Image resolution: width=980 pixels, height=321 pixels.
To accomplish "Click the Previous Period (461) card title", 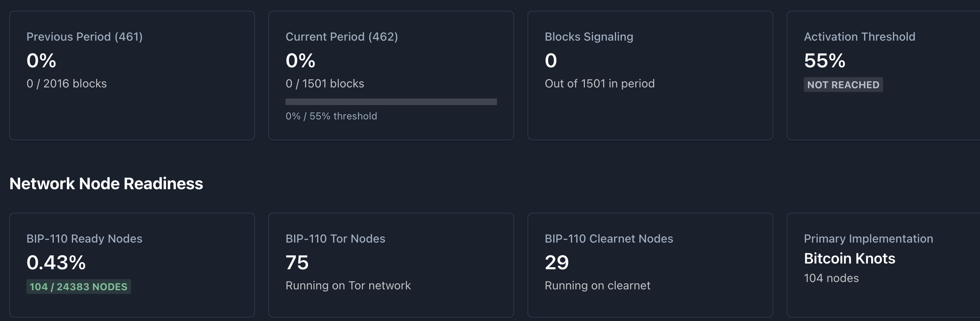I will 85,37.
